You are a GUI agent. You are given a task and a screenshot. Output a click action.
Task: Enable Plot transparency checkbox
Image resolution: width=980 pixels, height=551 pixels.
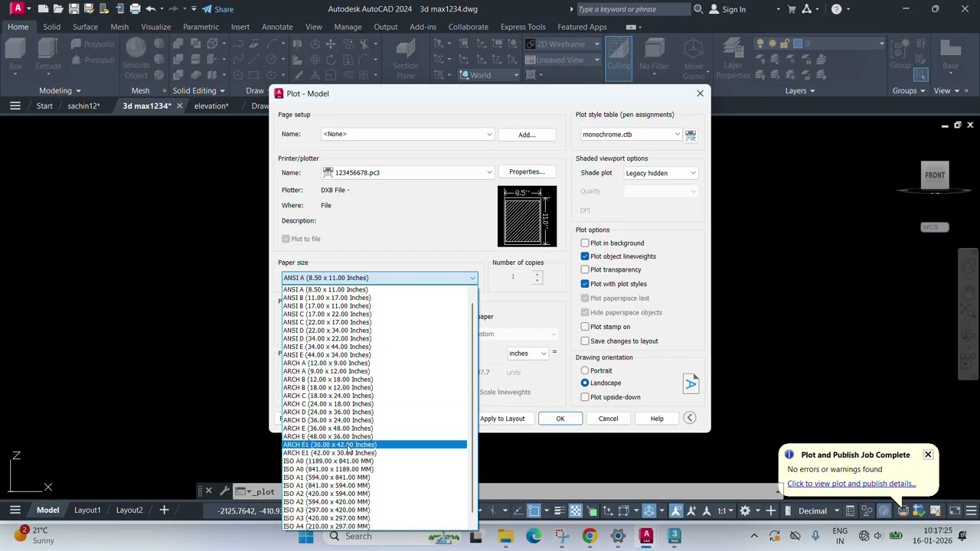585,269
